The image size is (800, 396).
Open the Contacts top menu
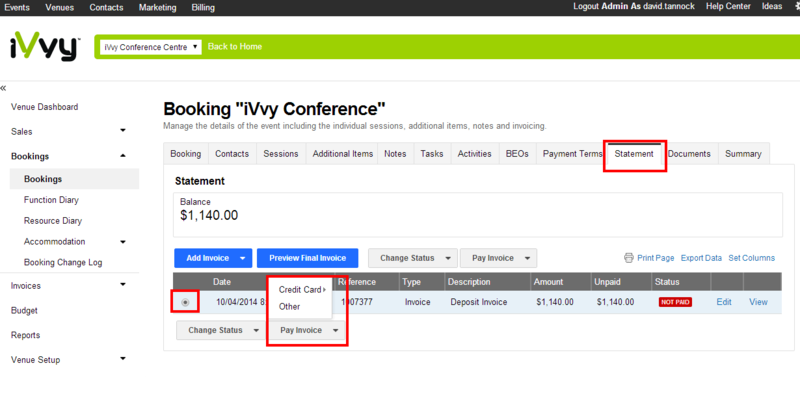[106, 7]
